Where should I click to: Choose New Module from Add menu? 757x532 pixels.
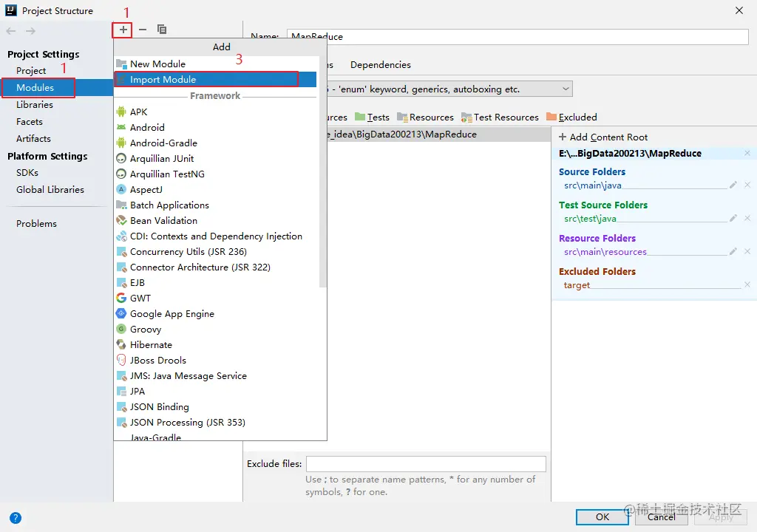(x=217, y=64)
